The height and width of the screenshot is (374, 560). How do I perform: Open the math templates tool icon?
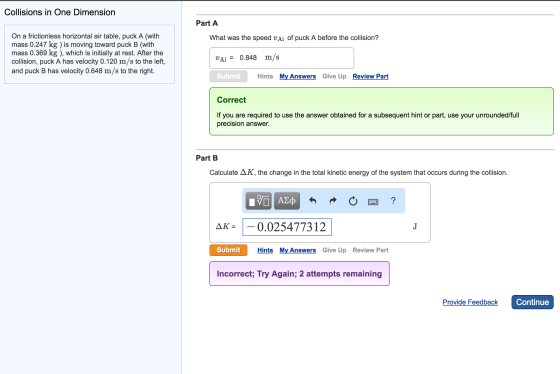pos(259,201)
